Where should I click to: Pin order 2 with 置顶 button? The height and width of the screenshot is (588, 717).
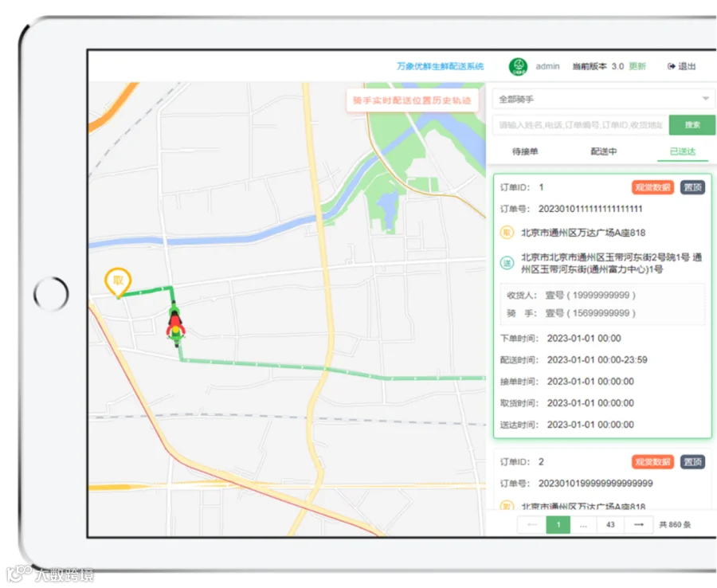(693, 461)
